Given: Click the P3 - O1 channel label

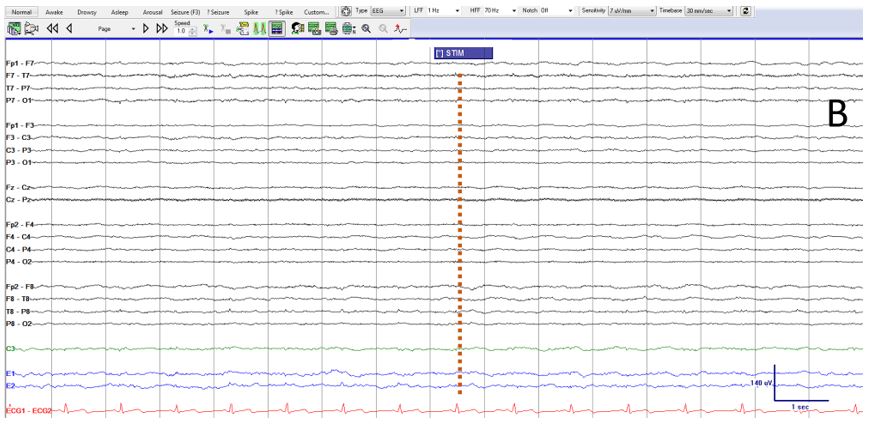Looking at the screenshot, I should pyautogui.click(x=19, y=162).
